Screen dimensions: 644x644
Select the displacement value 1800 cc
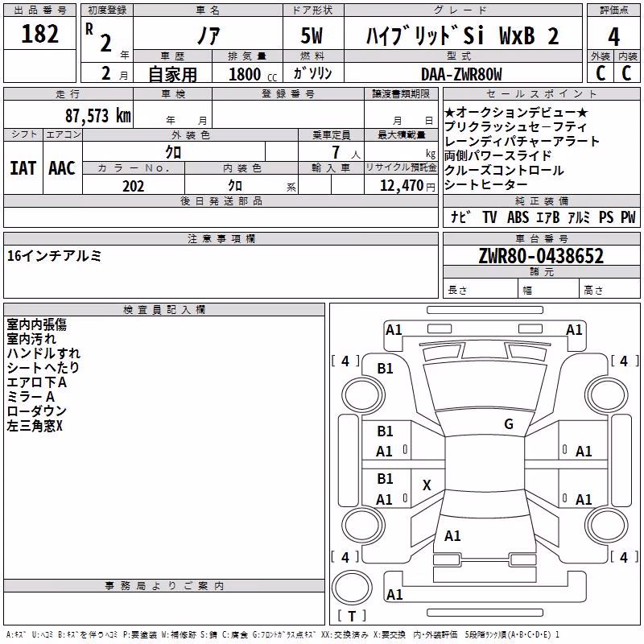(253, 74)
